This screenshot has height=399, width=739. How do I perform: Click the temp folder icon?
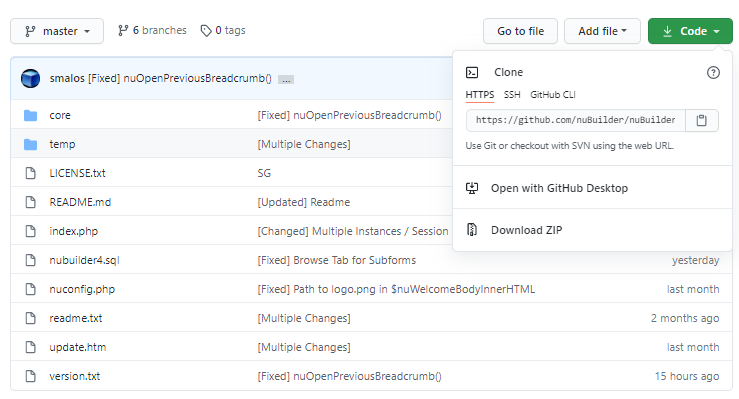tap(31, 144)
